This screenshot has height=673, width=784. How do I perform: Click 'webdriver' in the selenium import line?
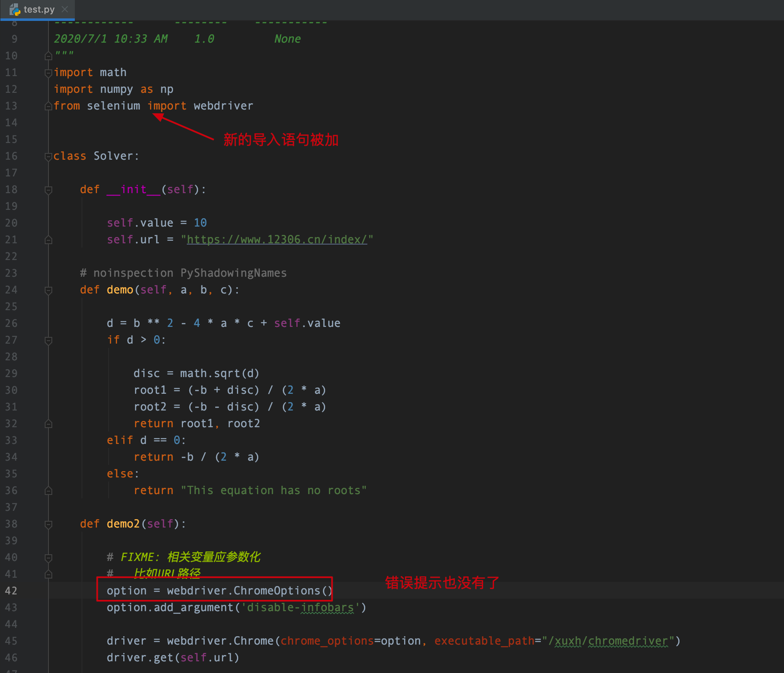tap(223, 106)
